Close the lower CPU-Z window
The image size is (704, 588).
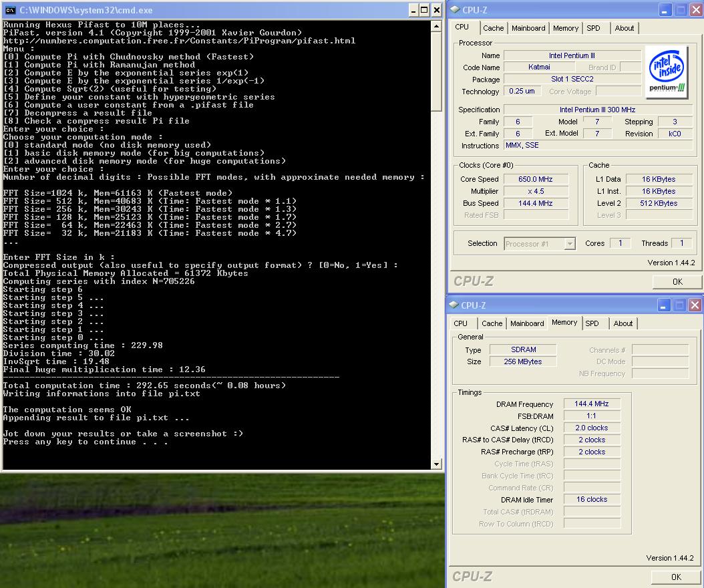[695, 305]
